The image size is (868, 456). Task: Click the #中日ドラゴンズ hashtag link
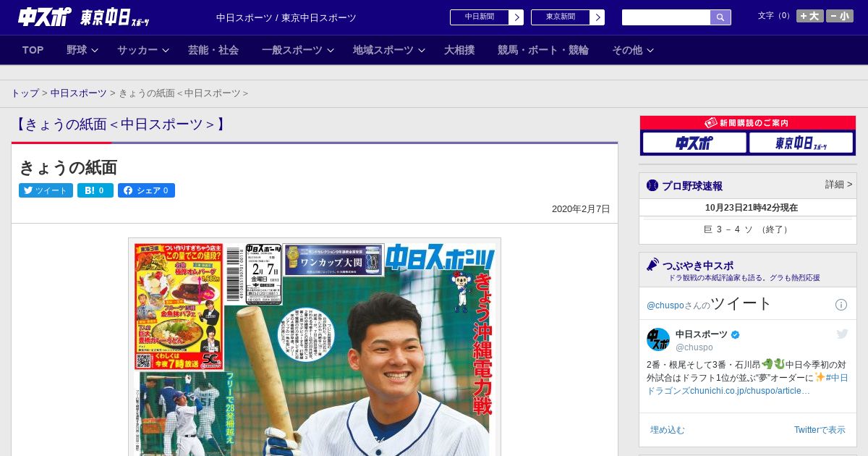pyautogui.click(x=747, y=384)
